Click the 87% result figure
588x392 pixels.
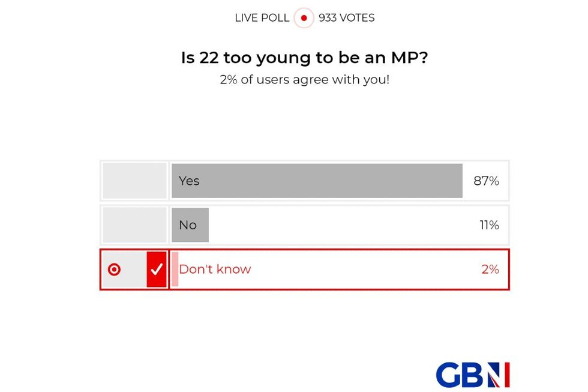[x=486, y=181]
